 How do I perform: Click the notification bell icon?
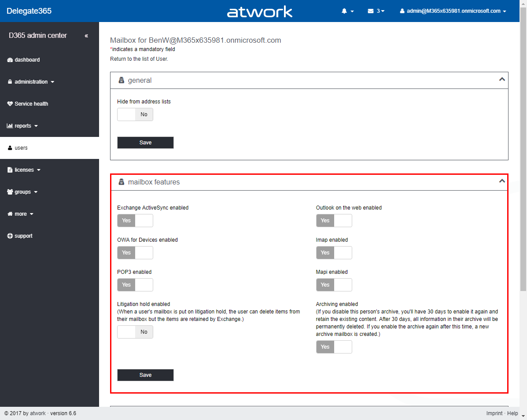coord(344,11)
